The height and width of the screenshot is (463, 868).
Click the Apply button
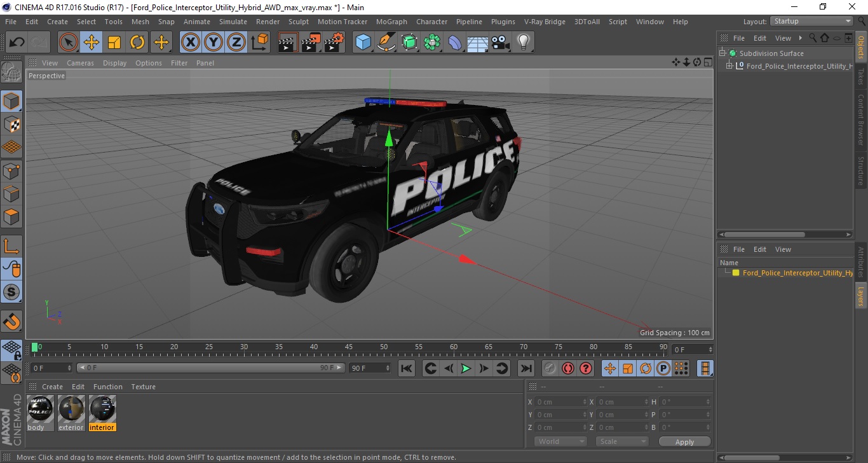[x=684, y=441]
